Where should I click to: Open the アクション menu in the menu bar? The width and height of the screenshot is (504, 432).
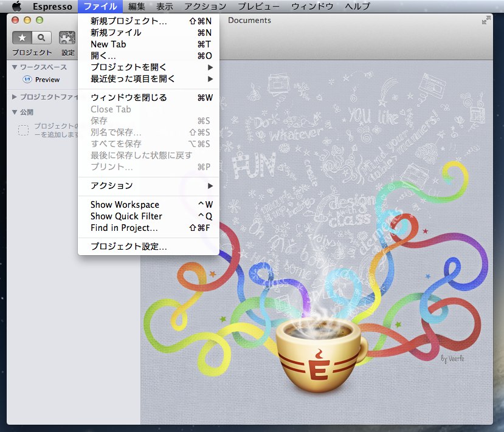205,7
